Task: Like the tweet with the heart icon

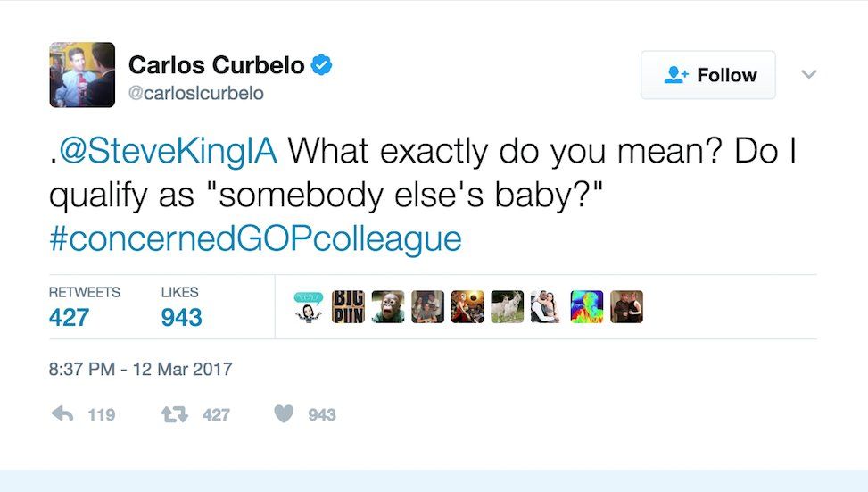Action: (284, 414)
